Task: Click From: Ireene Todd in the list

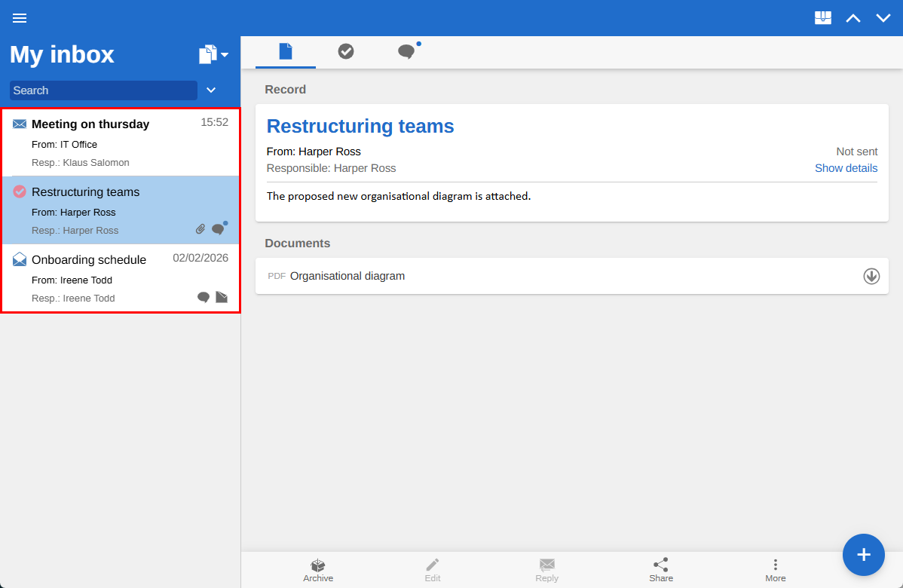Action: (x=72, y=280)
